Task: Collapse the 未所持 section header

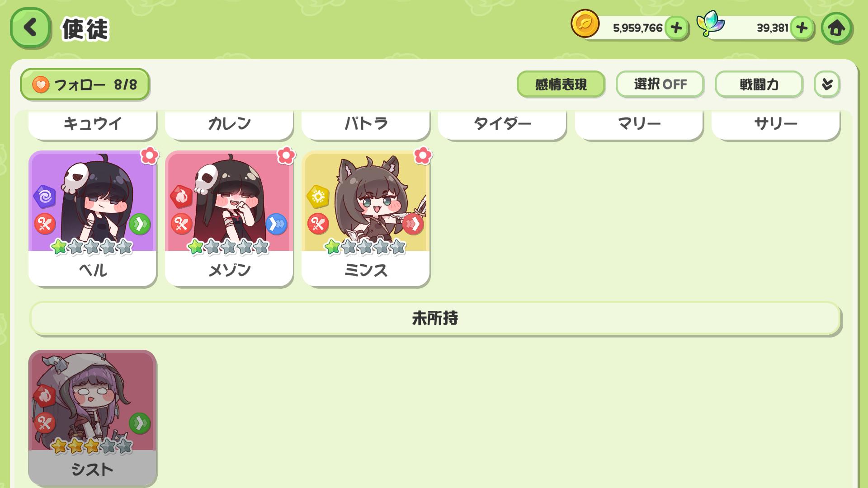Action: click(x=435, y=319)
